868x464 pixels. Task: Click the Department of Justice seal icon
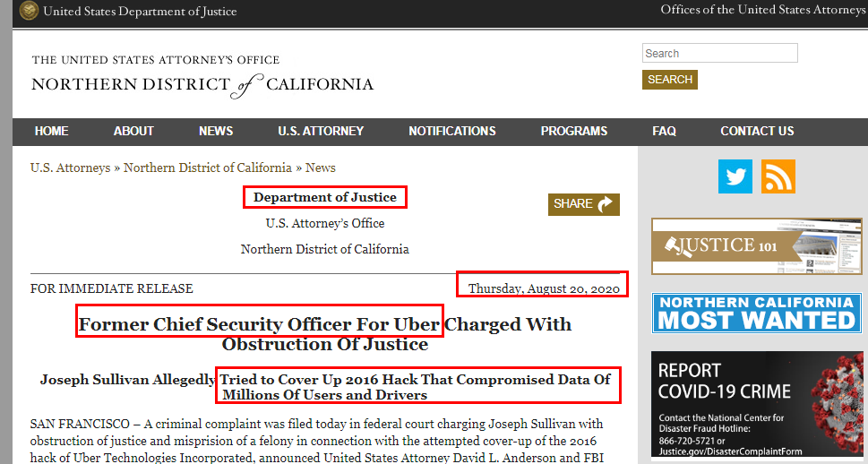pos(29,11)
